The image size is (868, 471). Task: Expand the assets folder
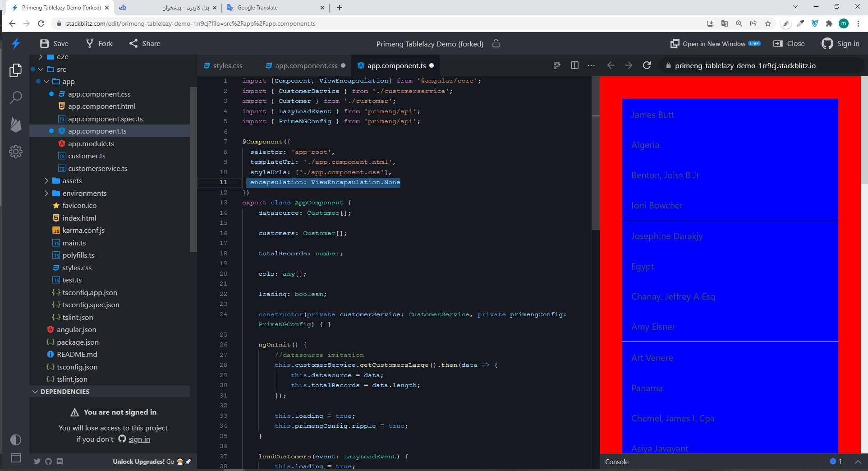click(x=46, y=180)
